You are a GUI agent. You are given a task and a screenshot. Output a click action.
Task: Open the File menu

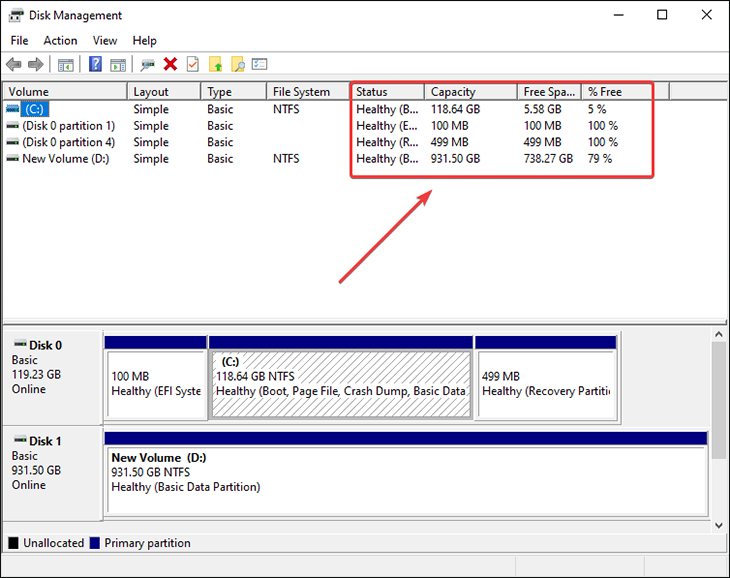(20, 40)
